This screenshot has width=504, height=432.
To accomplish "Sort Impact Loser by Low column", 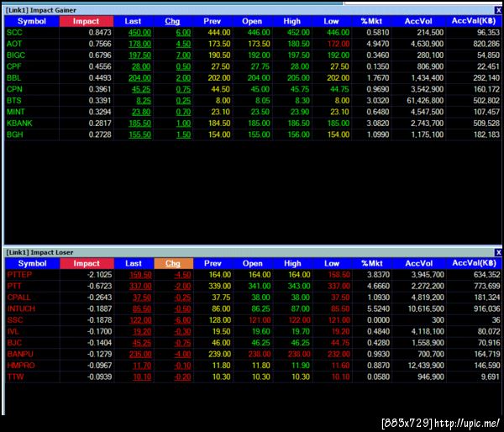I will point(332,263).
